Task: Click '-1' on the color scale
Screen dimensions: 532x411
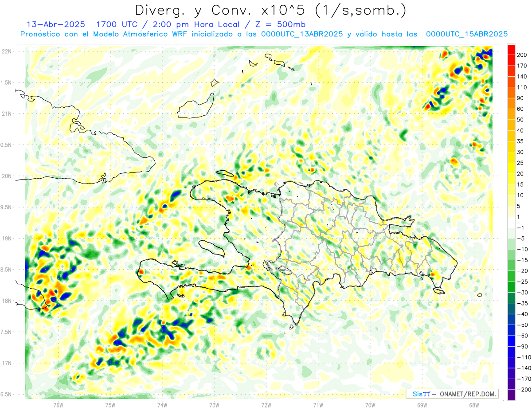Action: tap(520, 227)
